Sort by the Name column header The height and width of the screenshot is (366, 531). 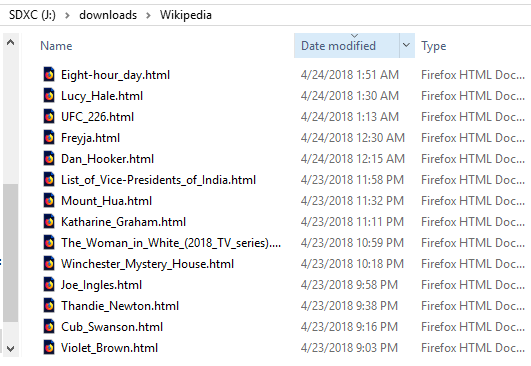[56, 46]
